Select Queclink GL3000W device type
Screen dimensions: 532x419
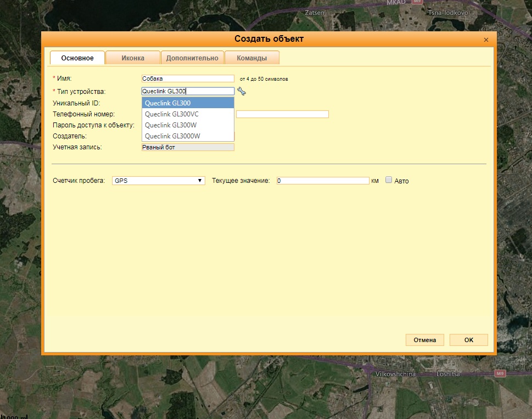point(188,136)
